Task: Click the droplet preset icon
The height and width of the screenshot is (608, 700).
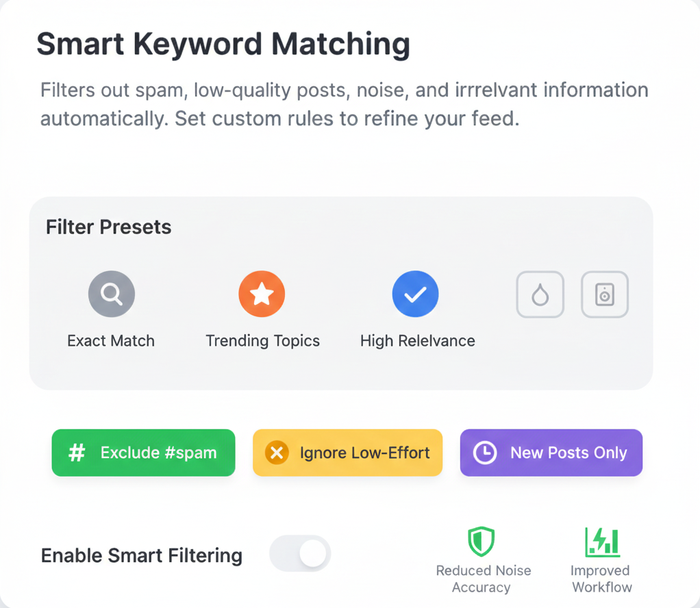Action: [540, 293]
